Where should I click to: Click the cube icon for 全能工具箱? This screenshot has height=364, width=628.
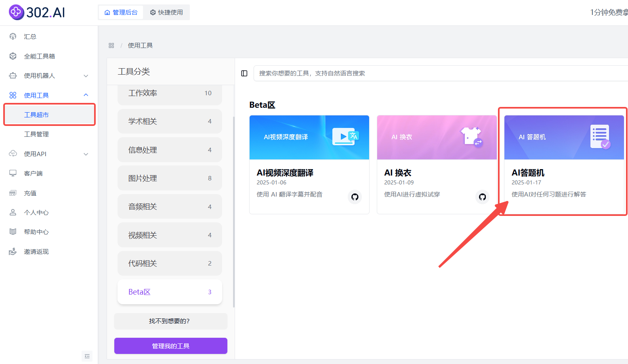[13, 56]
